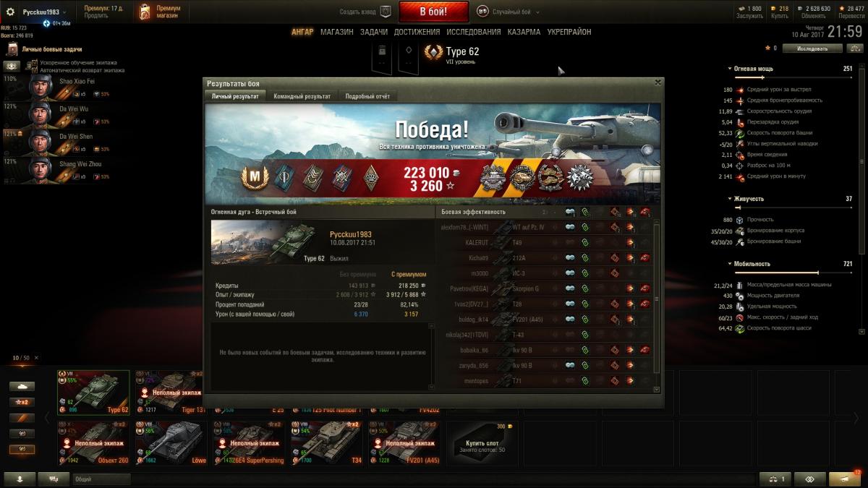Collapse the Огневая мощь section

coord(729,69)
